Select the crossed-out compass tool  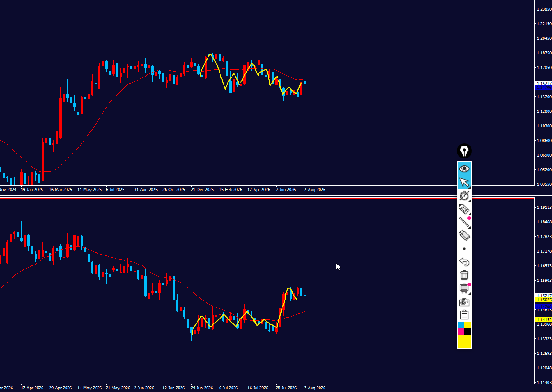(464, 196)
